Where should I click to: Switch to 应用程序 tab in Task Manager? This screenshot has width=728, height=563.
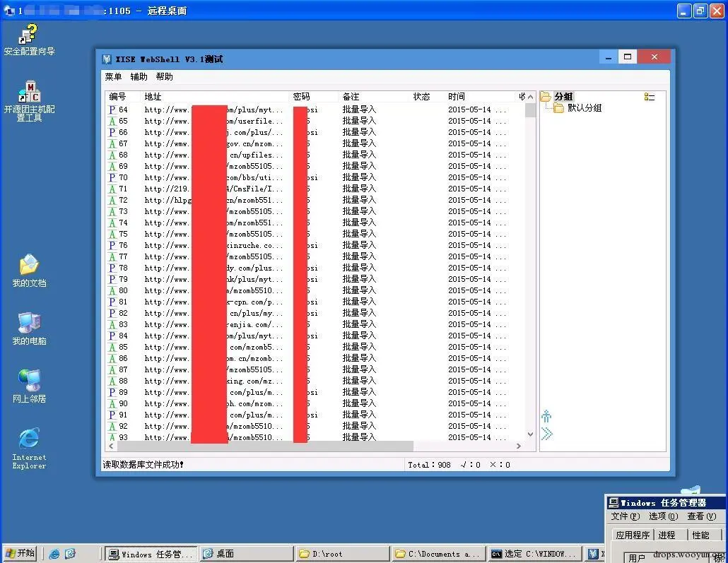[x=633, y=535]
